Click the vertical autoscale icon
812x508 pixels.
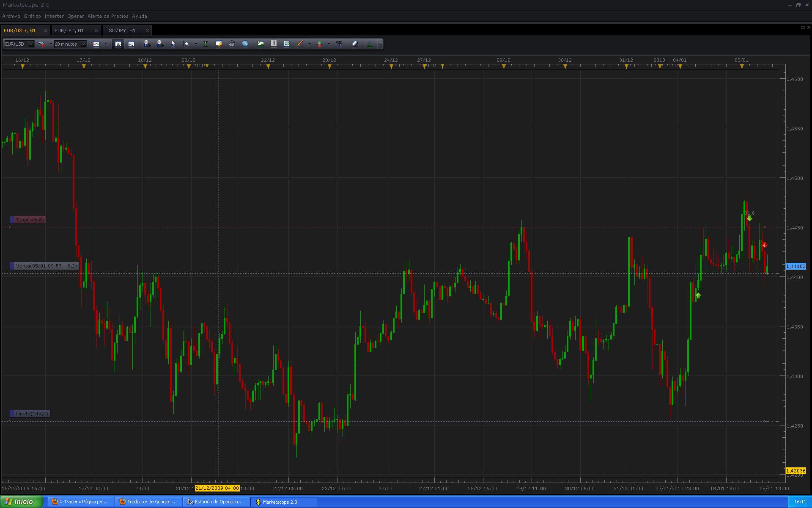click(206, 44)
